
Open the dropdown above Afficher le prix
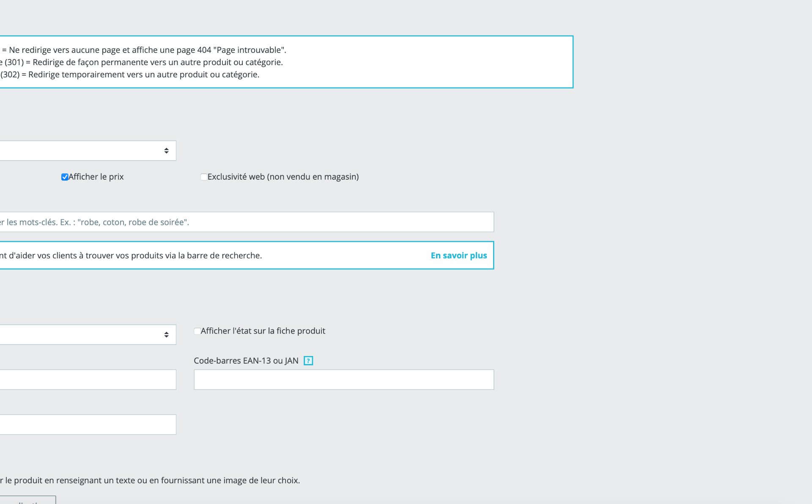point(88,151)
